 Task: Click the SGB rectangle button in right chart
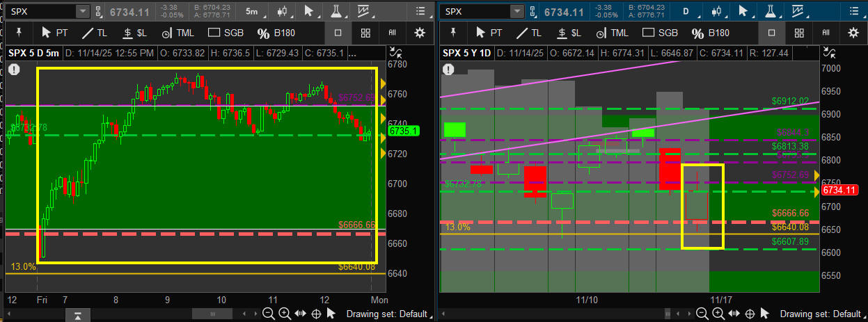point(660,33)
